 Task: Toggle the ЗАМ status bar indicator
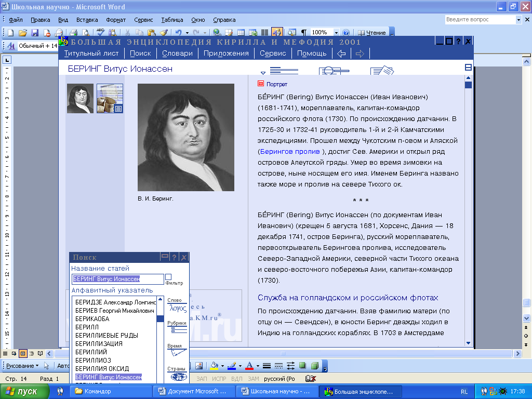tap(254, 379)
